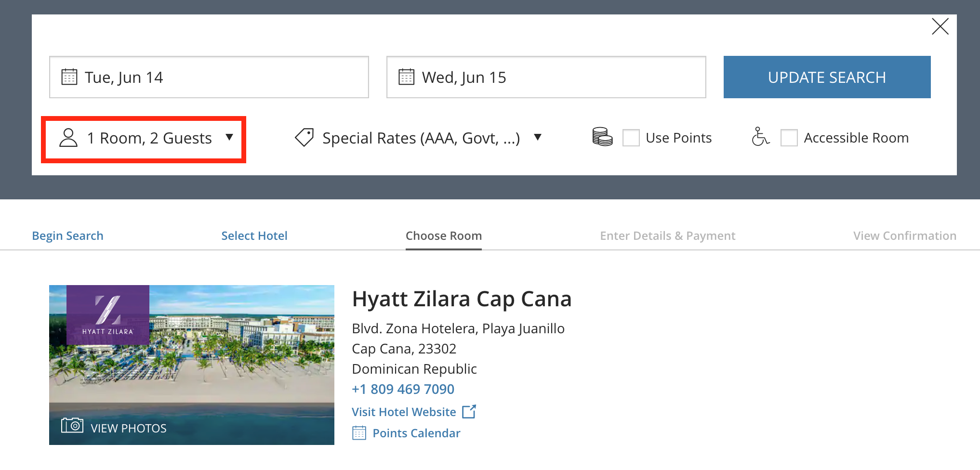Click the Blvd. Zona Hotelera address line
This screenshot has height=470, width=980.
[458, 328]
